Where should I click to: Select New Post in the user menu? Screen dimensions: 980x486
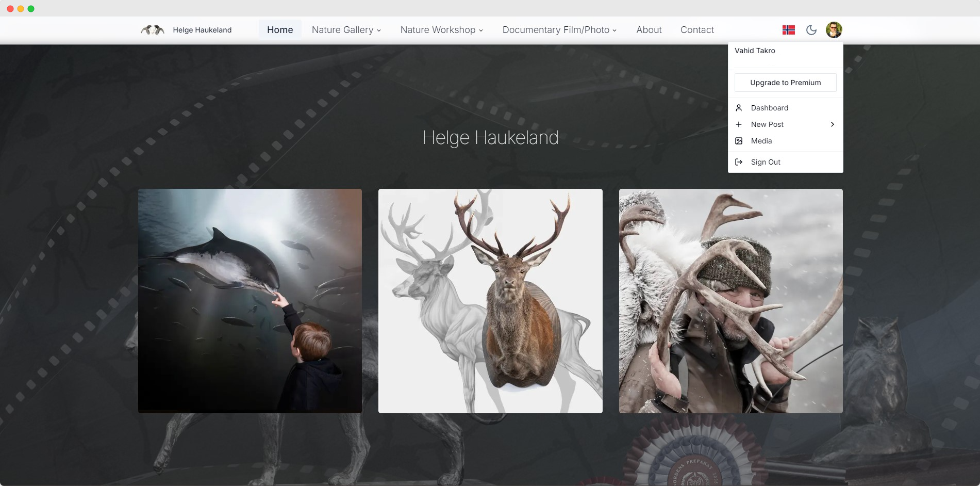coord(785,124)
